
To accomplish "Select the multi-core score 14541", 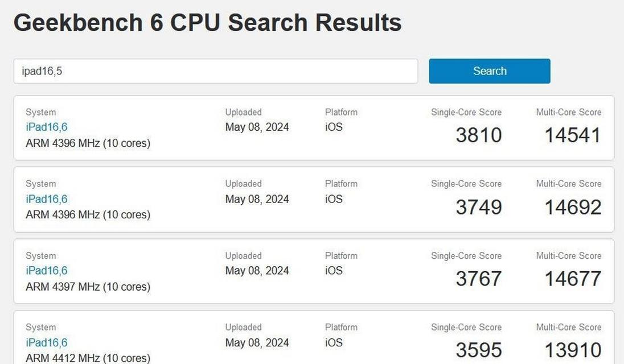I will click(573, 135).
